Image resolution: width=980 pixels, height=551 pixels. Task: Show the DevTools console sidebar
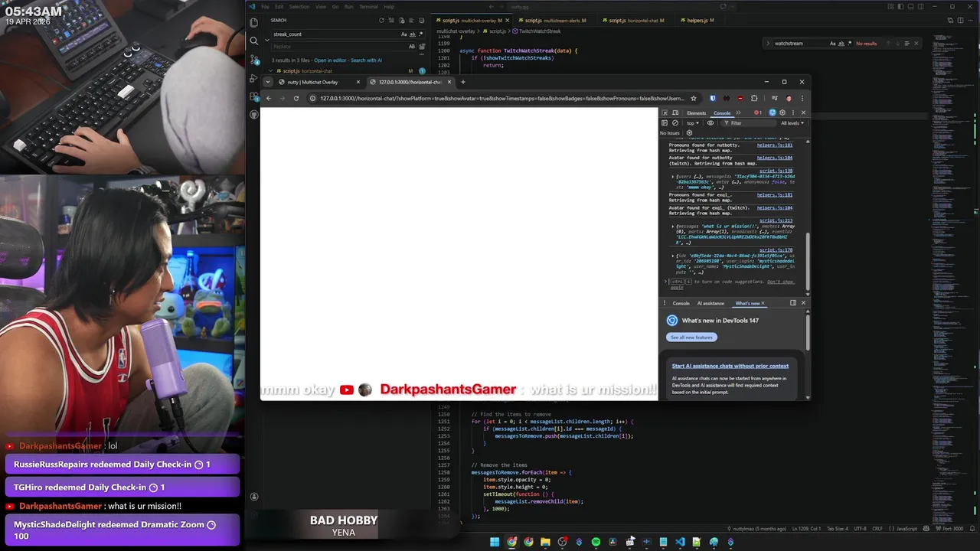tap(665, 122)
